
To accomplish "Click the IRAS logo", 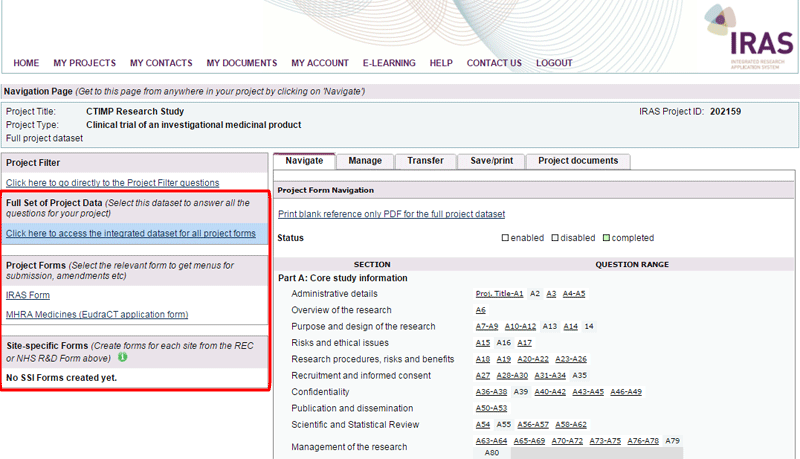I will [749, 37].
